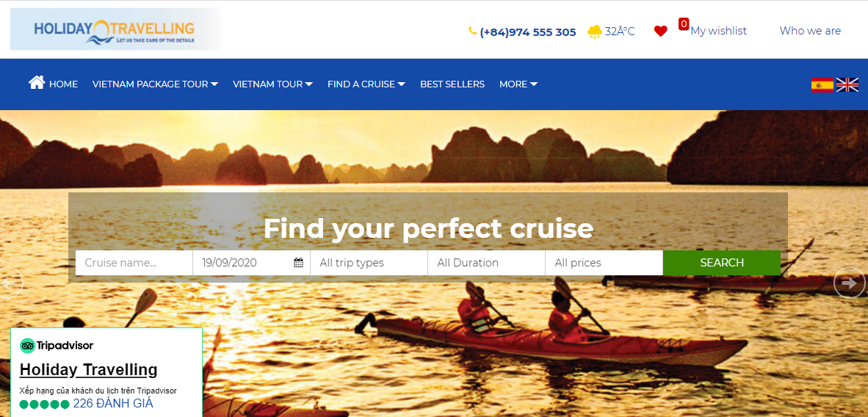Open the All trip types dropdown
This screenshot has width=868, height=417.
[x=369, y=263]
